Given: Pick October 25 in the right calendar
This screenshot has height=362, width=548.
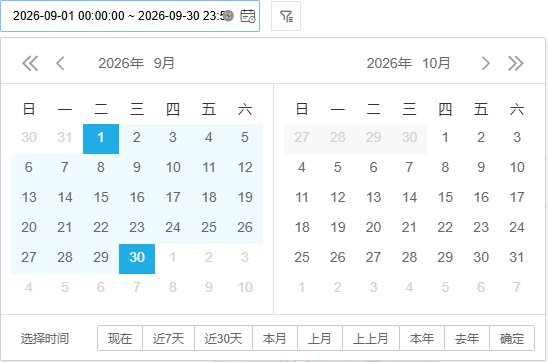Looking at the screenshot, I should (302, 258).
